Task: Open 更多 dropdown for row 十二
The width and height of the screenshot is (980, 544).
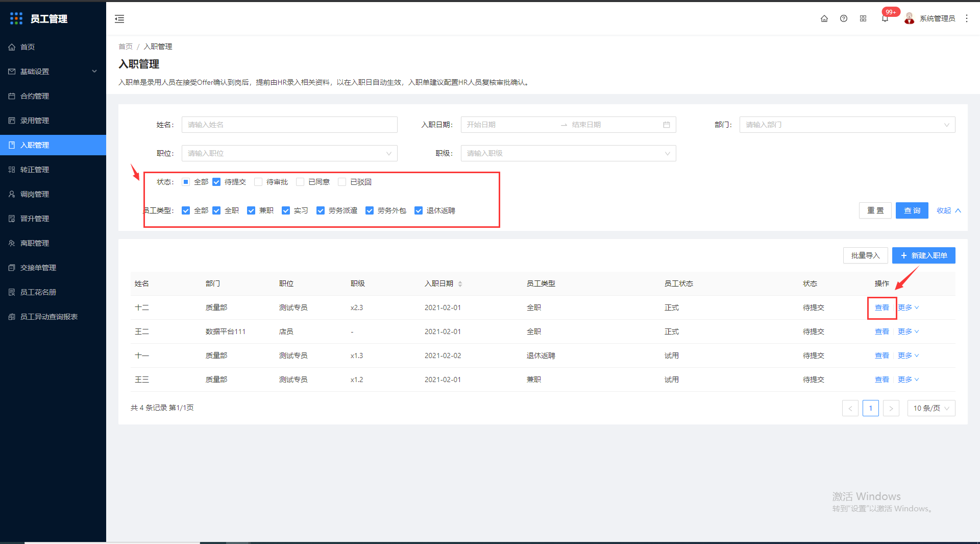Action: (909, 308)
